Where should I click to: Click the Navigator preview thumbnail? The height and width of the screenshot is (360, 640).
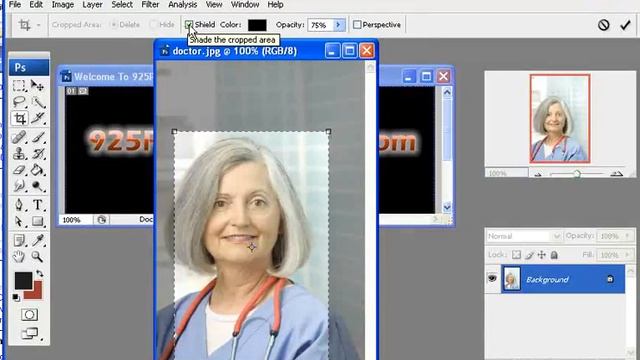click(560, 118)
